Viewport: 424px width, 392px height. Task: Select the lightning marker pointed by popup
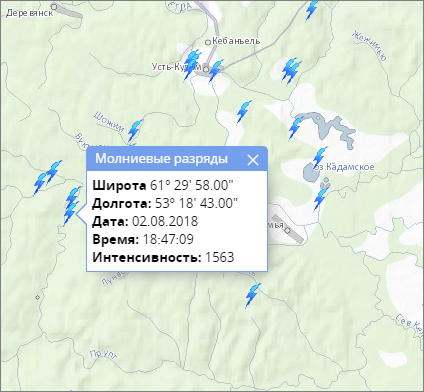tap(71, 206)
